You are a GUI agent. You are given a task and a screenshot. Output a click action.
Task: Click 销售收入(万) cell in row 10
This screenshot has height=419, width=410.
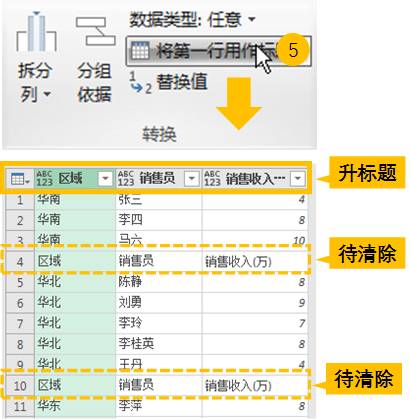click(254, 386)
